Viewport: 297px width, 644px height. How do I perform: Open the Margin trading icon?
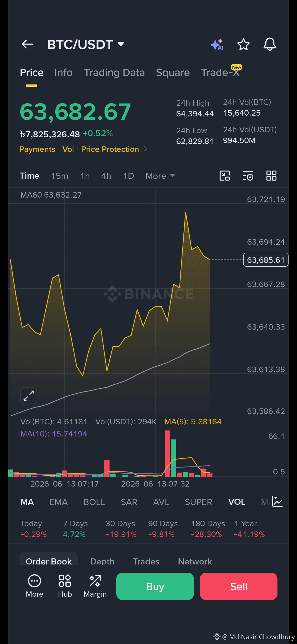pyautogui.click(x=95, y=586)
